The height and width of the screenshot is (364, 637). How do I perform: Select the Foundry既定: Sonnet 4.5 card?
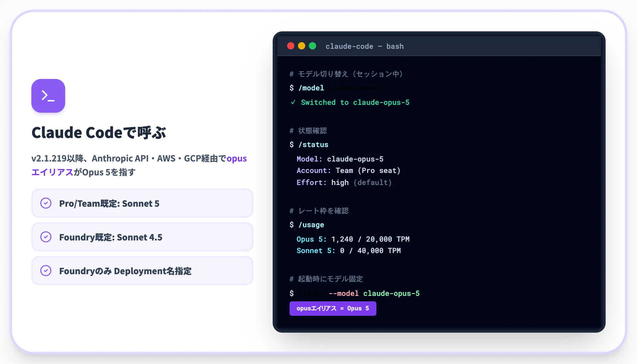(142, 237)
